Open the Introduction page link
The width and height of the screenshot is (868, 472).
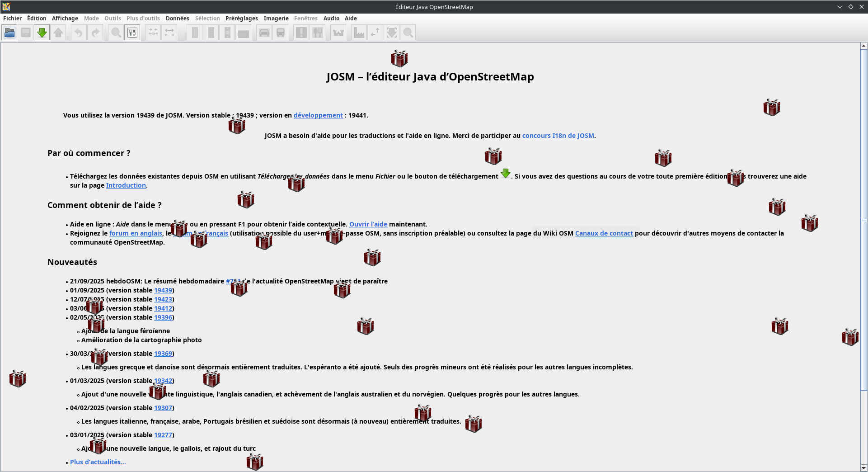pos(126,185)
